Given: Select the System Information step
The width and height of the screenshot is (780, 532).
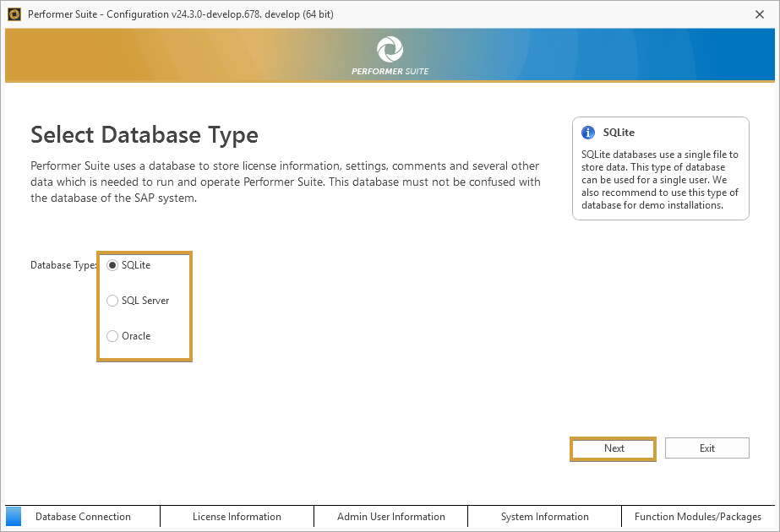Looking at the screenshot, I should [544, 517].
